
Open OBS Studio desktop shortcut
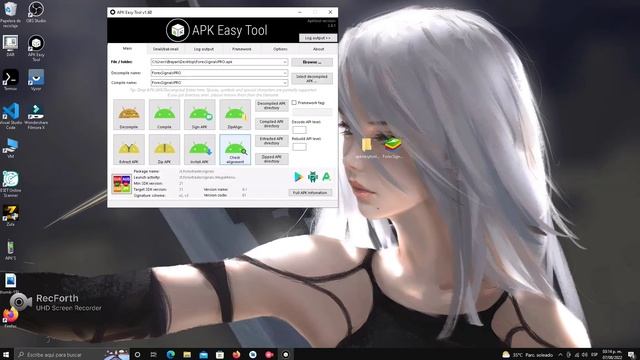(x=36, y=12)
